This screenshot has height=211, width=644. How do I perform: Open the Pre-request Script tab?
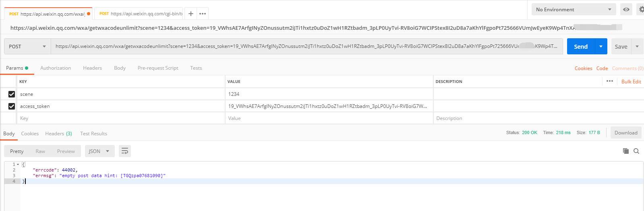click(158, 68)
